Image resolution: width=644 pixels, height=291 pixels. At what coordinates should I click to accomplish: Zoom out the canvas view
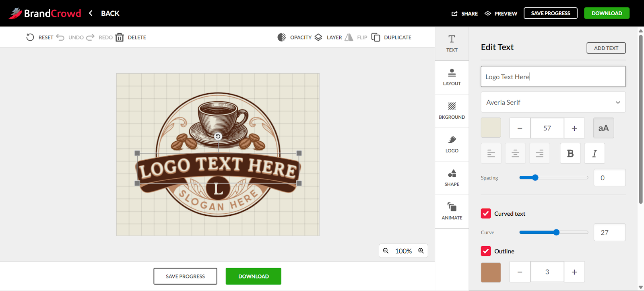[x=386, y=251]
